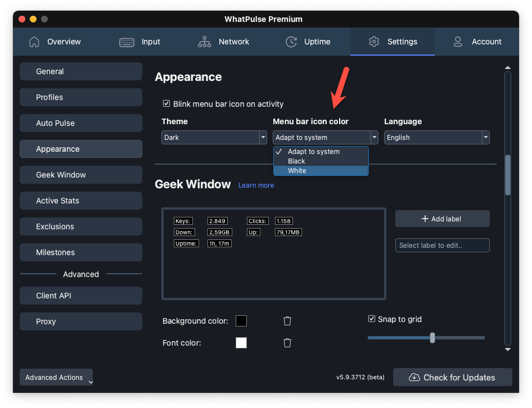Open Uptime using the clock icon

(x=291, y=42)
